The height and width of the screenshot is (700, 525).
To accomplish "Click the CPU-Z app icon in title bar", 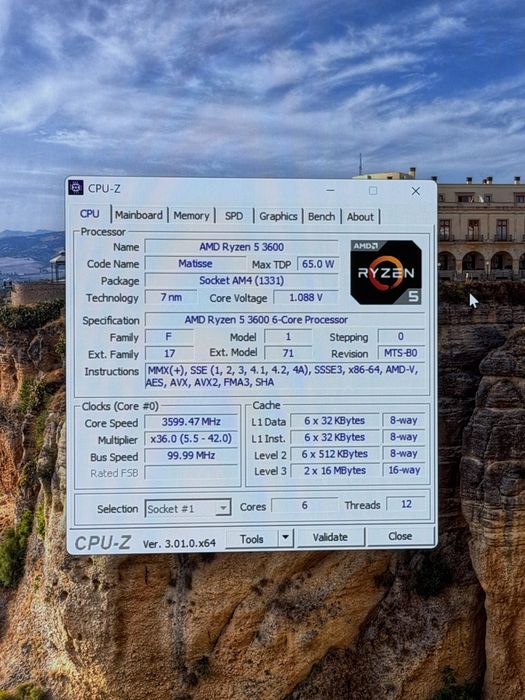I will [75, 188].
